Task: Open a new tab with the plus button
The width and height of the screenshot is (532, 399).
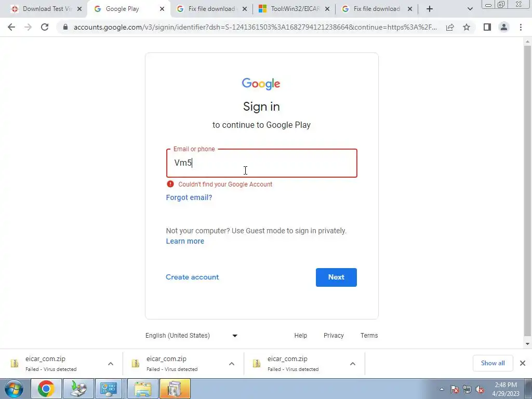Action: [430, 9]
